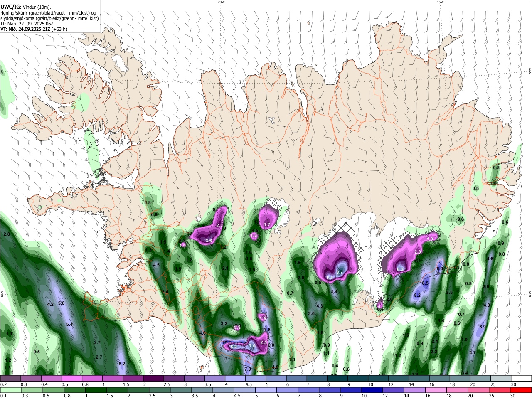Click the 4.7 precipitation value
Image resolution: width=532 pixels, height=399 pixels.
coord(472,352)
